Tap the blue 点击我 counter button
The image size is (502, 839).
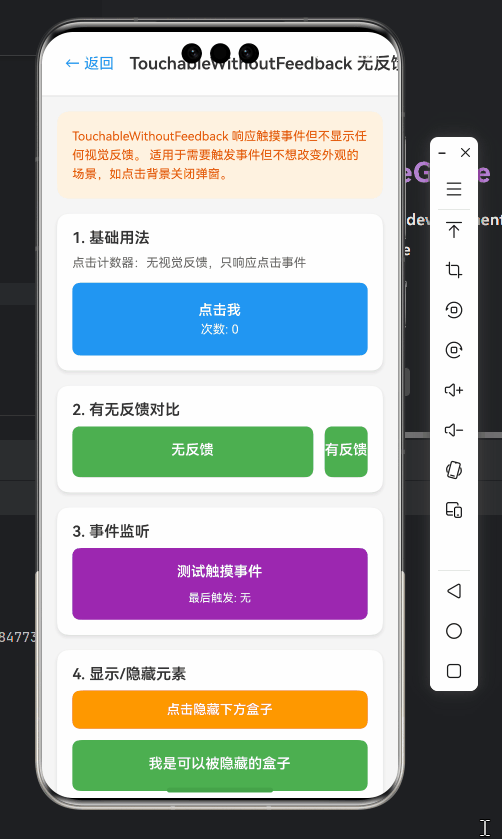(x=220, y=319)
